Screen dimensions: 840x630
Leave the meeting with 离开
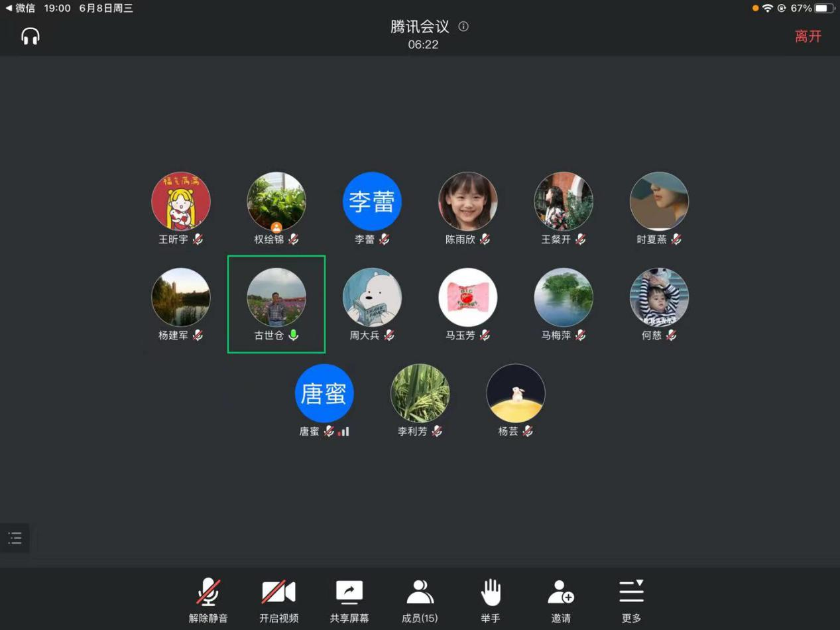(808, 36)
